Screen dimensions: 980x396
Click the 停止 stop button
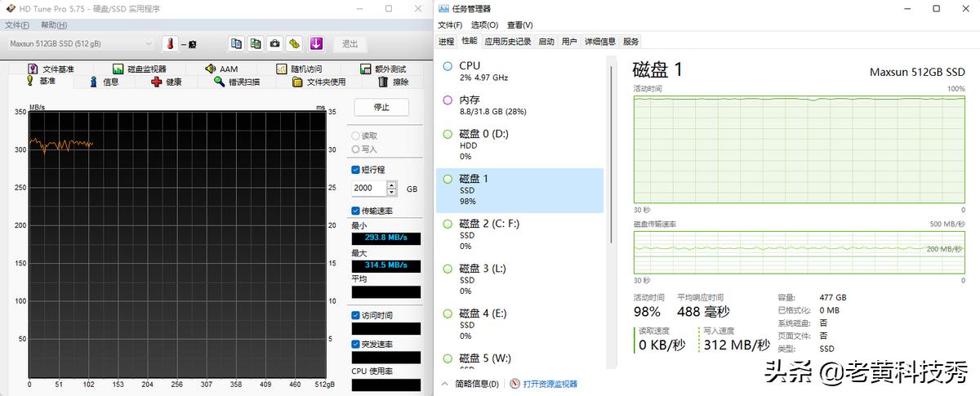(381, 107)
